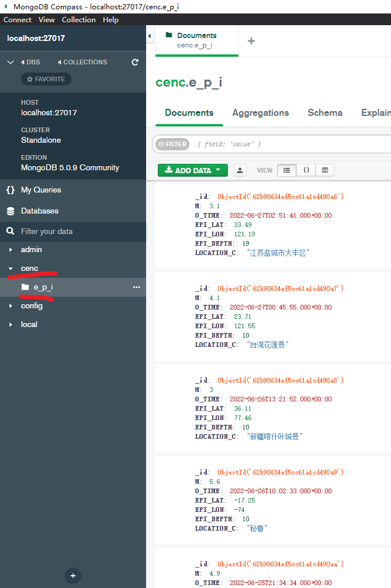Image resolution: width=391 pixels, height=588 pixels.
Task: Select the cenc database name
Action: pos(30,269)
